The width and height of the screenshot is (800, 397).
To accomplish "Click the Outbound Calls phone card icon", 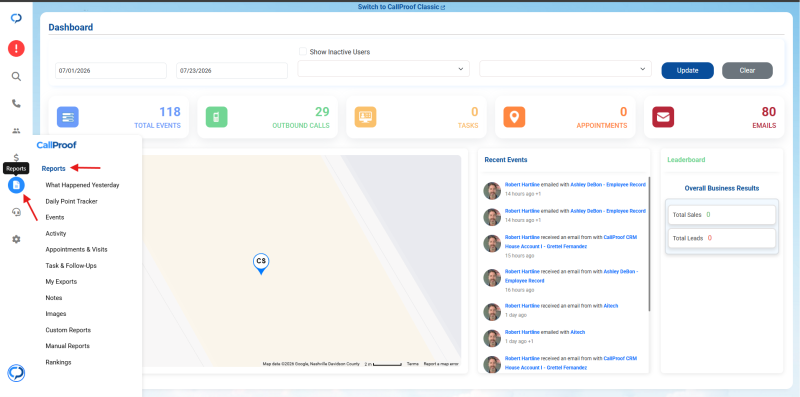I will [216, 117].
